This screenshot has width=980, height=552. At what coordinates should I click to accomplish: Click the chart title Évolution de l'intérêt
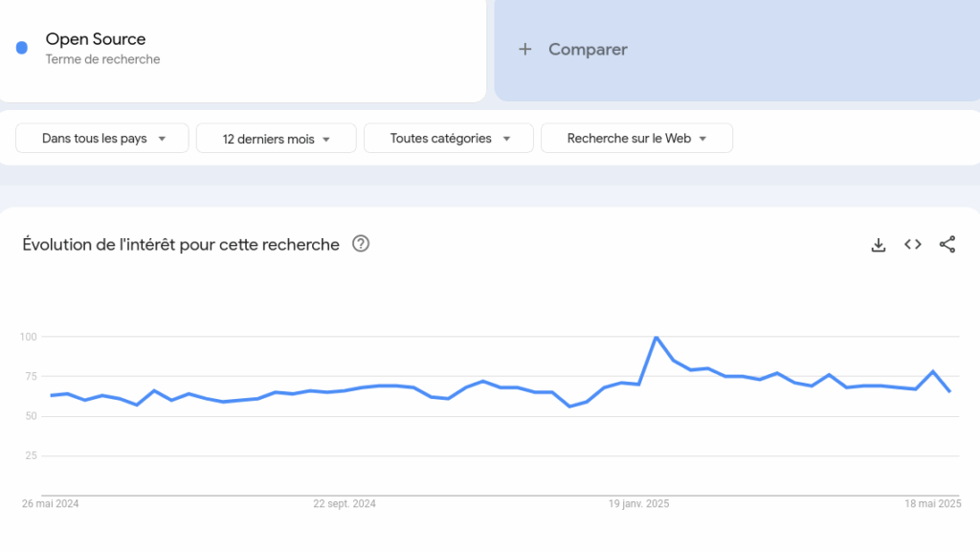181,245
